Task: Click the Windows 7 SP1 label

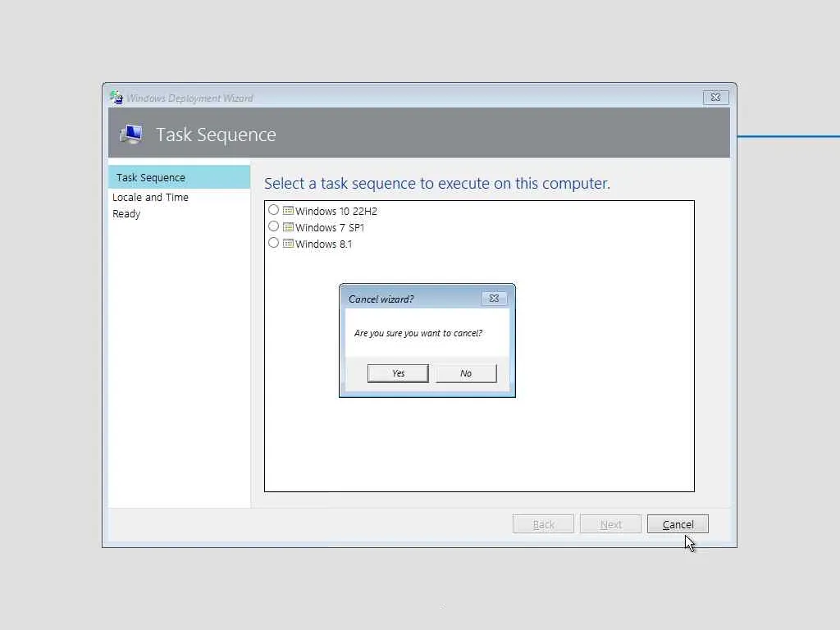Action: (330, 228)
